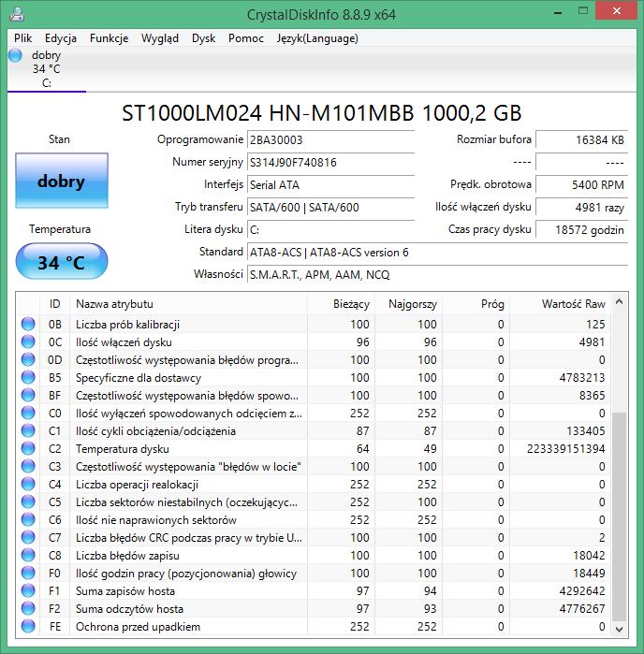Select row 'Liczba operacji realokacji'

click(314, 485)
